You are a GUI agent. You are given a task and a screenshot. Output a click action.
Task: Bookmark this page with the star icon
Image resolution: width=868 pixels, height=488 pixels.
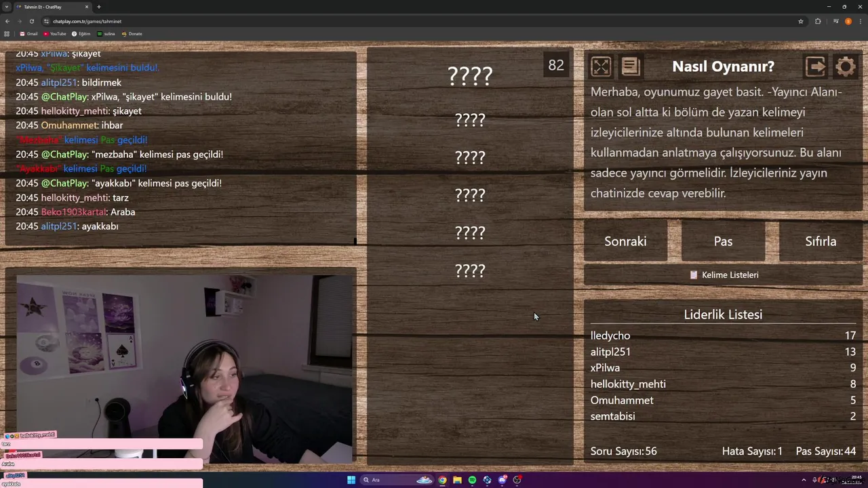click(x=801, y=21)
